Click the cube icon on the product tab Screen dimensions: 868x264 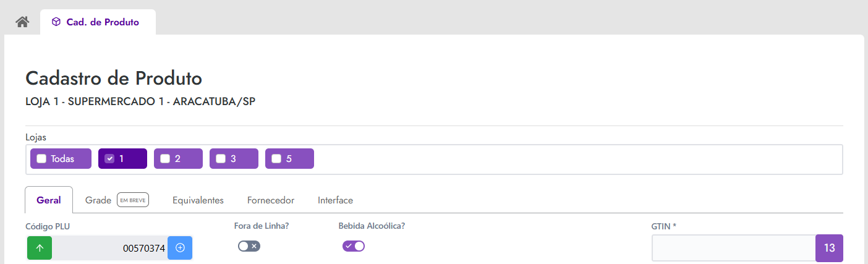point(56,22)
